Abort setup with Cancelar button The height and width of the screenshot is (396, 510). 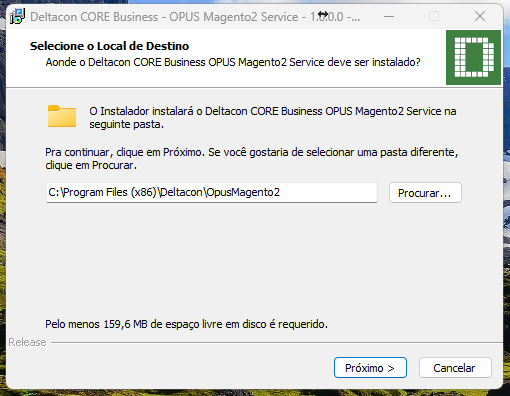(x=455, y=368)
